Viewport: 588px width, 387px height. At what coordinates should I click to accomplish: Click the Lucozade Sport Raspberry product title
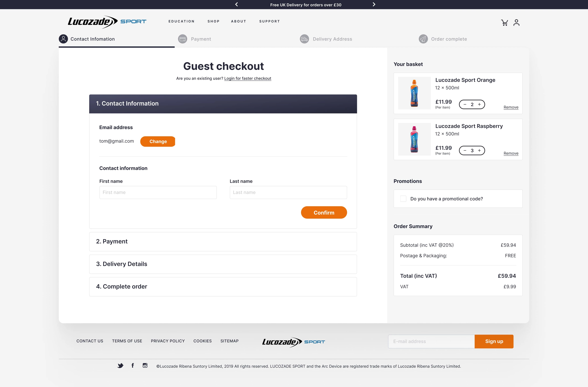pos(469,126)
